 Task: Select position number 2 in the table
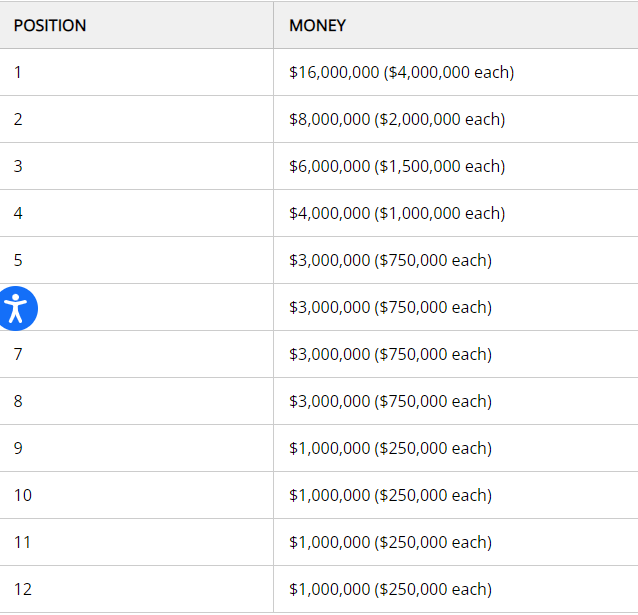tap(18, 120)
